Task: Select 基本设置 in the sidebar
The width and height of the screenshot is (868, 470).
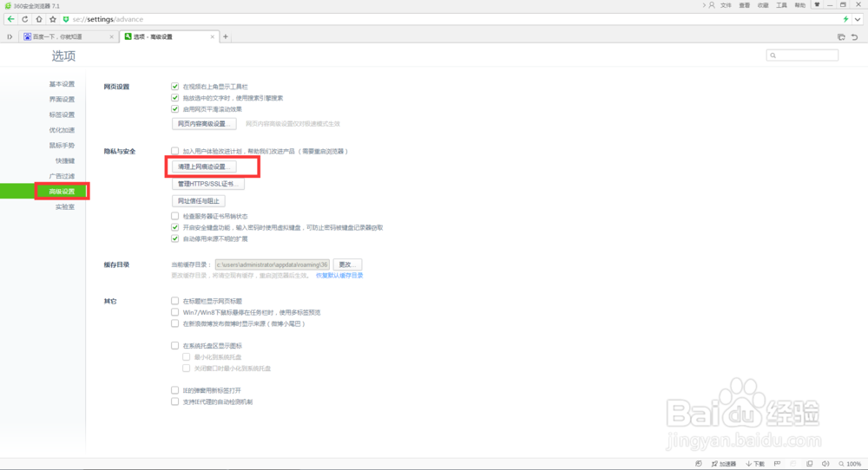Action: click(x=62, y=84)
